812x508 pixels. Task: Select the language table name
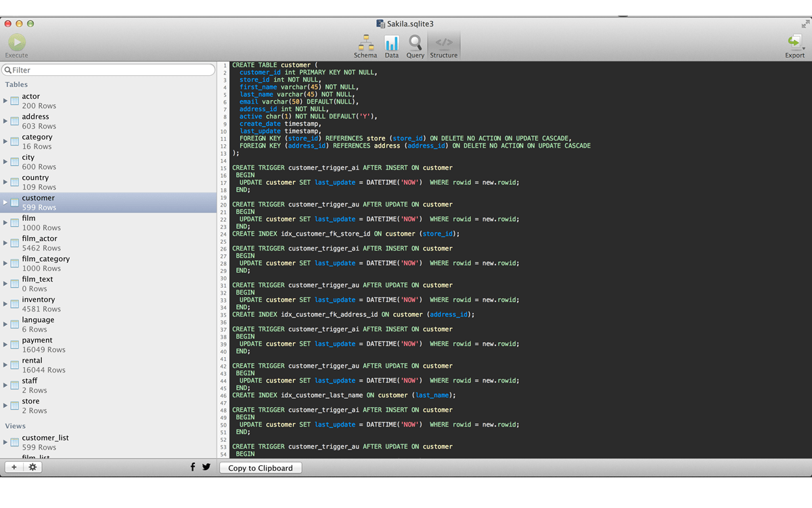pos(38,320)
